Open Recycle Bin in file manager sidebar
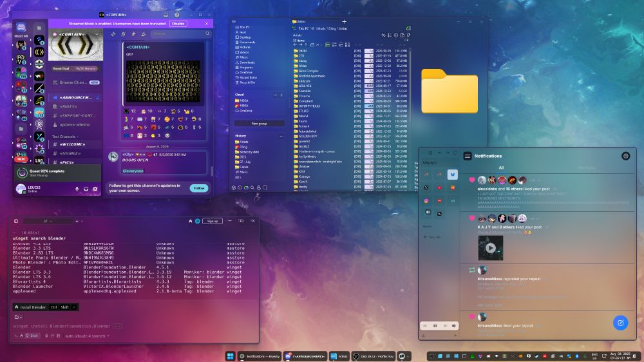The width and height of the screenshot is (644, 362). click(x=247, y=82)
